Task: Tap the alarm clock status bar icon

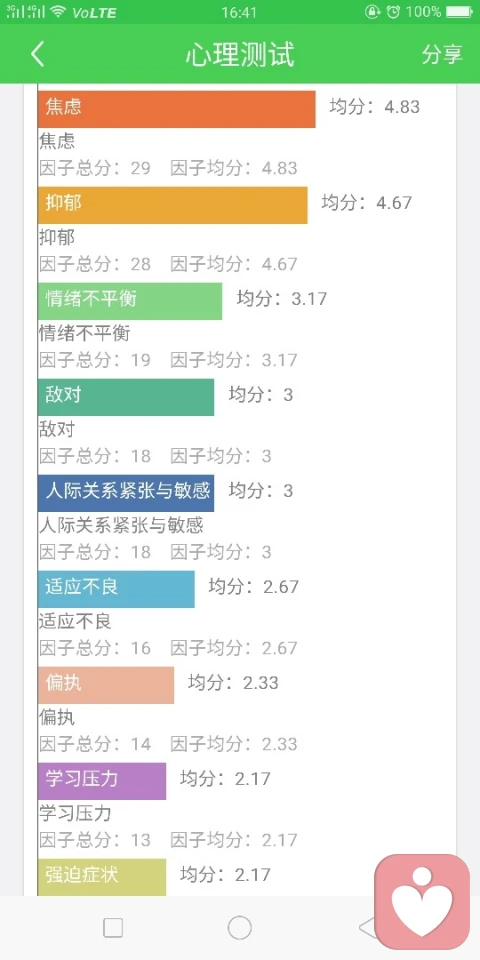Action: pyautogui.click(x=394, y=12)
